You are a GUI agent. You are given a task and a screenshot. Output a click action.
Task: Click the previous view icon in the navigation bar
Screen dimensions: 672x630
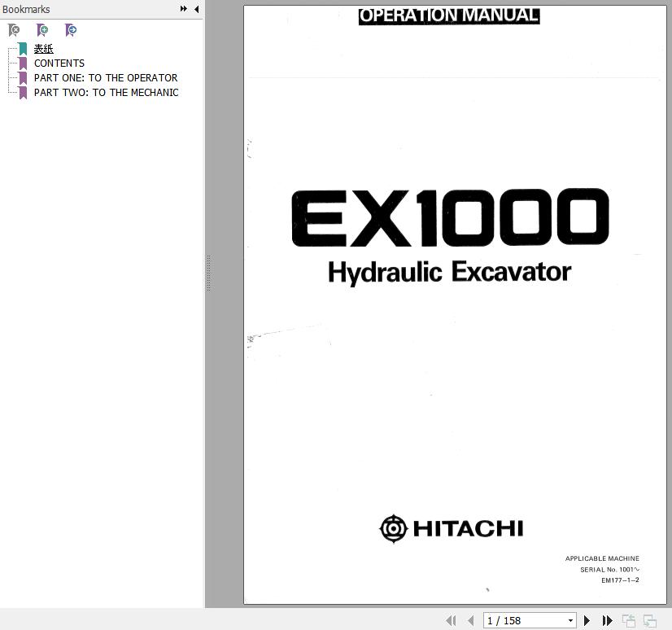tap(629, 620)
